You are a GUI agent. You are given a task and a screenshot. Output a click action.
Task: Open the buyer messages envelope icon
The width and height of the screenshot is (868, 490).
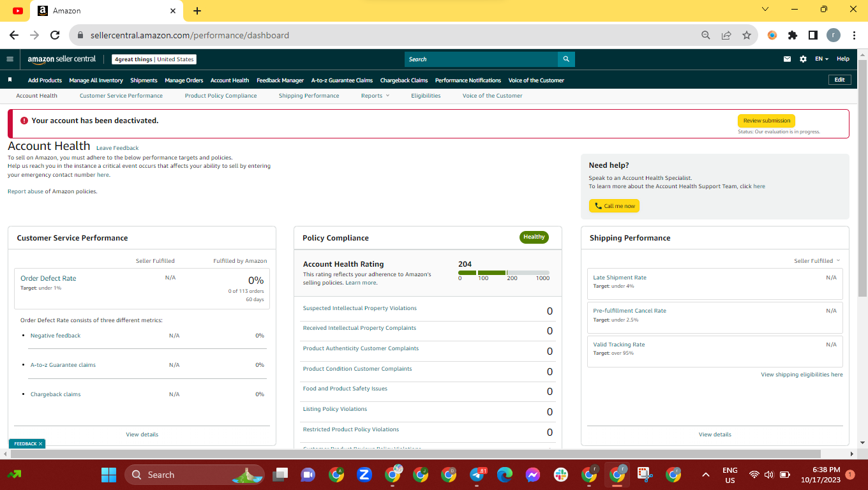click(x=787, y=59)
